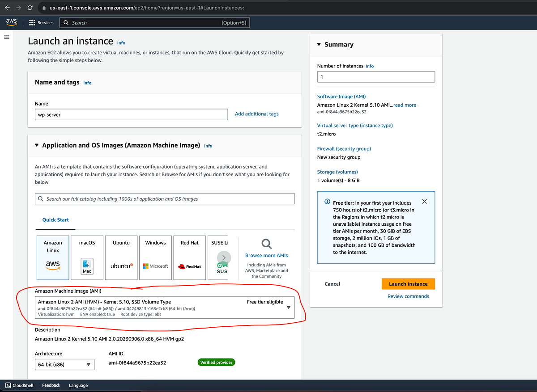Viewport: 537px width, 392px height.
Task: Select the Amazon Linux AMI tile
Action: coord(52,257)
